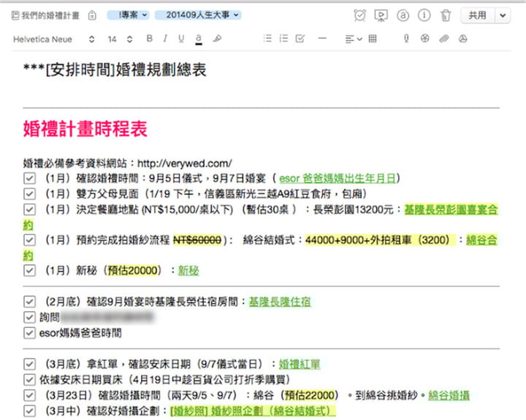This screenshot has height=420, width=526.
Task: Click the struck-through NT$60000 text
Action: pos(197,240)
